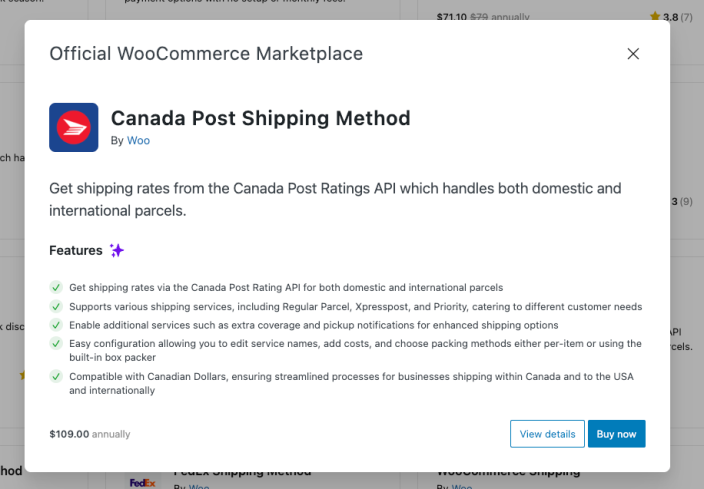The width and height of the screenshot is (704, 489).
Task: Click the Features section heading
Action: [76, 250]
